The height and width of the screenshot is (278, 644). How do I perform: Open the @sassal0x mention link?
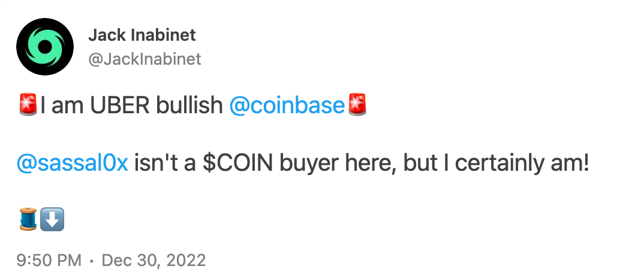pyautogui.click(x=73, y=164)
